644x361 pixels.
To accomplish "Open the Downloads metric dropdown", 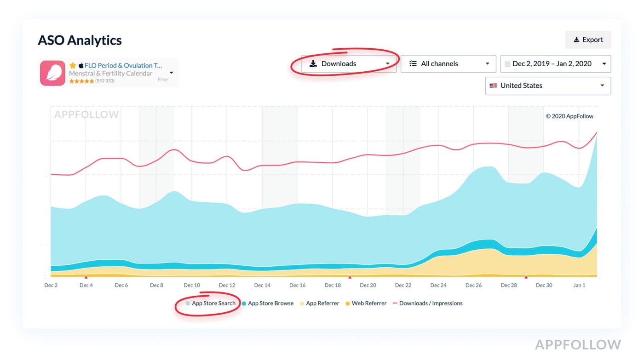I will 349,64.
